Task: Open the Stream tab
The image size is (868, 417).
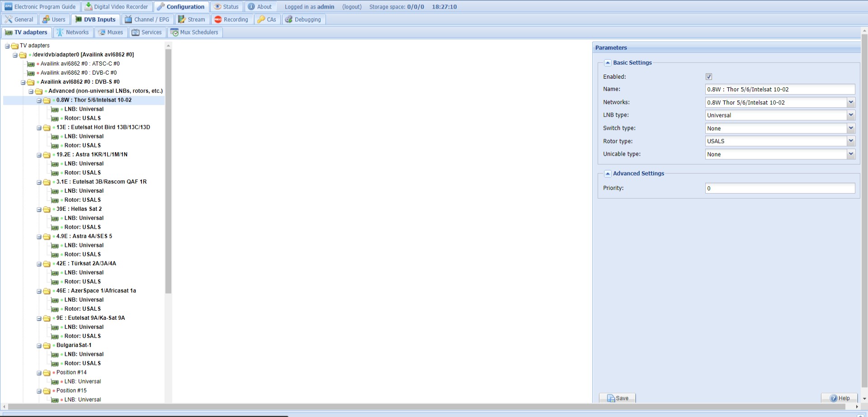Action: (192, 19)
